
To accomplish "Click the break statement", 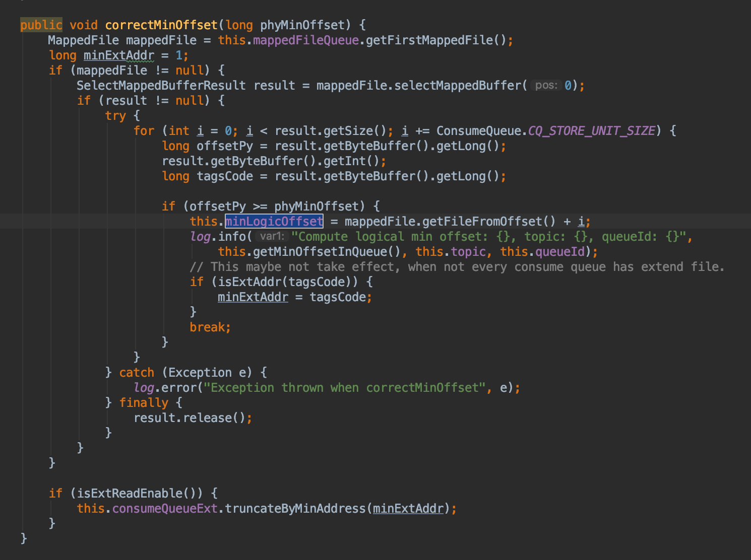I will click(210, 327).
